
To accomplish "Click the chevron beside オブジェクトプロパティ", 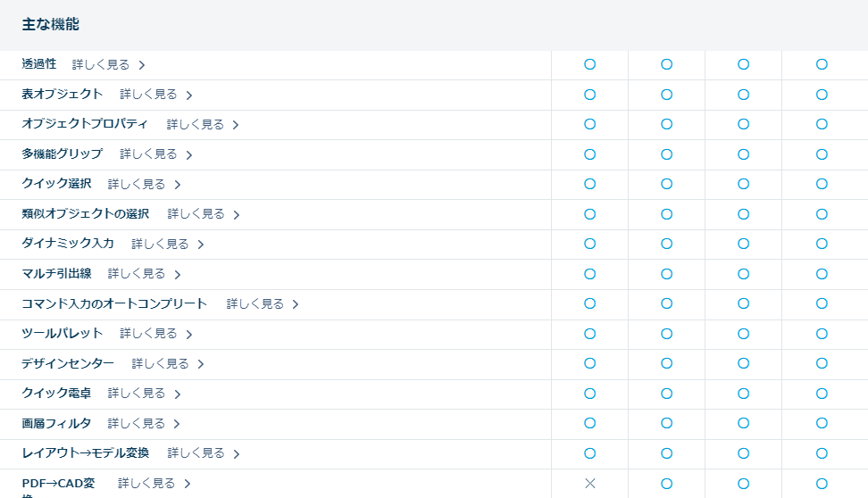I will (x=236, y=125).
